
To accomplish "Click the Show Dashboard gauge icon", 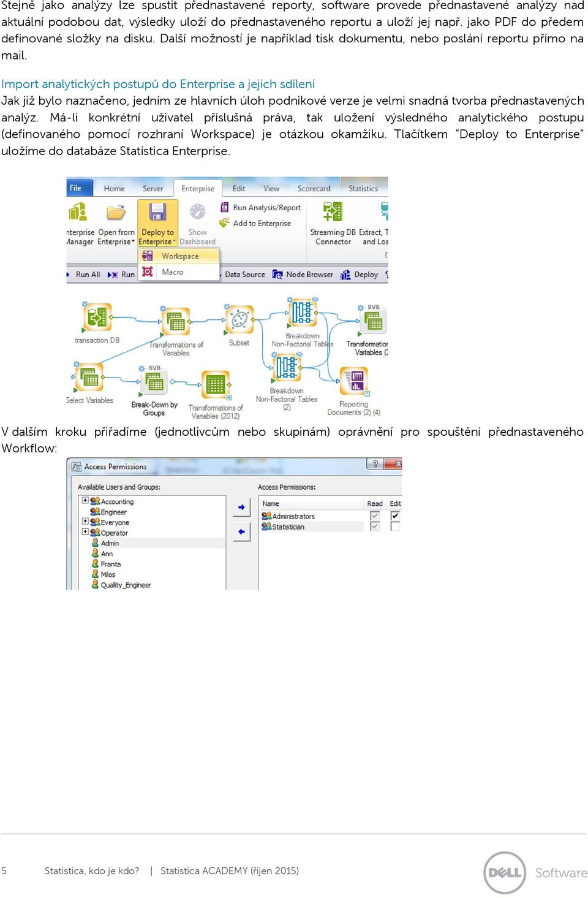I will [x=197, y=212].
